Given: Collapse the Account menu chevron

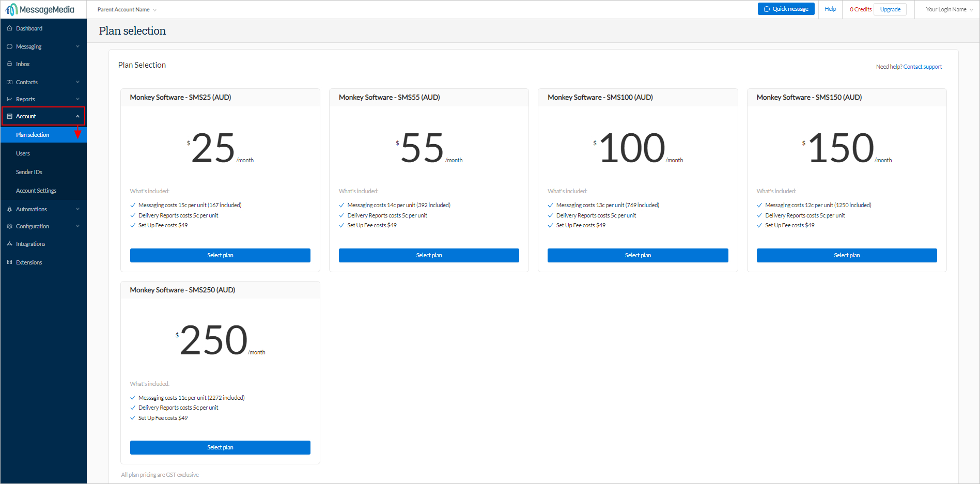Looking at the screenshot, I should (x=77, y=116).
